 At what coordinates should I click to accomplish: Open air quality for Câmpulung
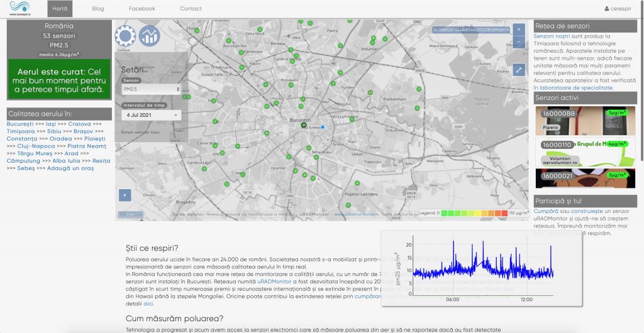coord(23,161)
